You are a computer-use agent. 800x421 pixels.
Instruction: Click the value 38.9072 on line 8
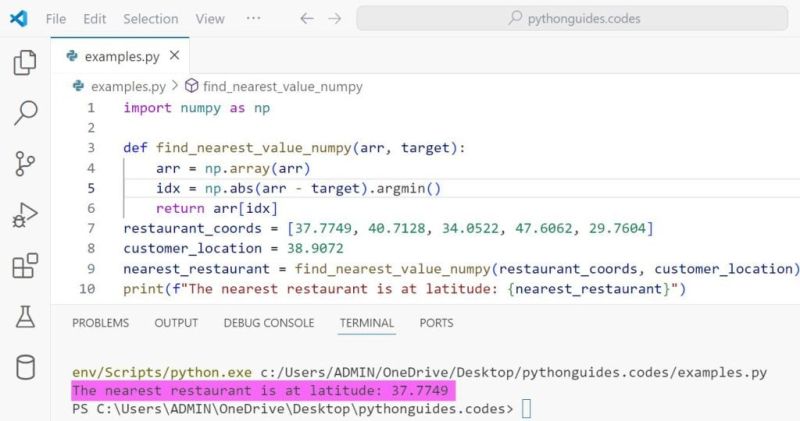[315, 249]
